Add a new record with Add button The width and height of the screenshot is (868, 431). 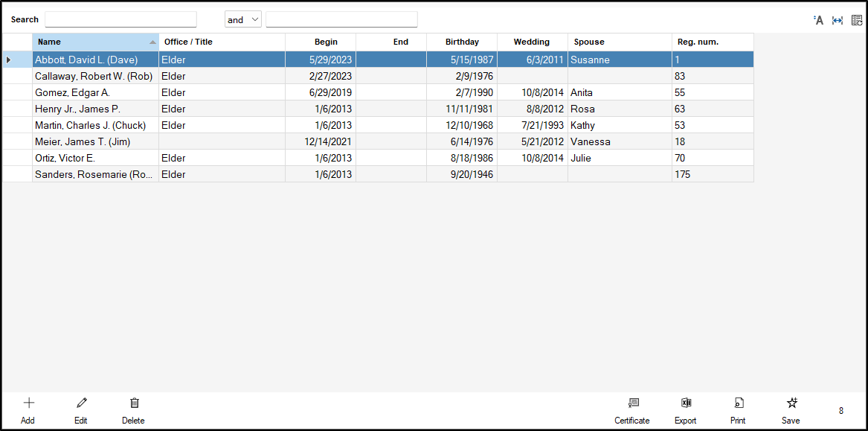(28, 410)
